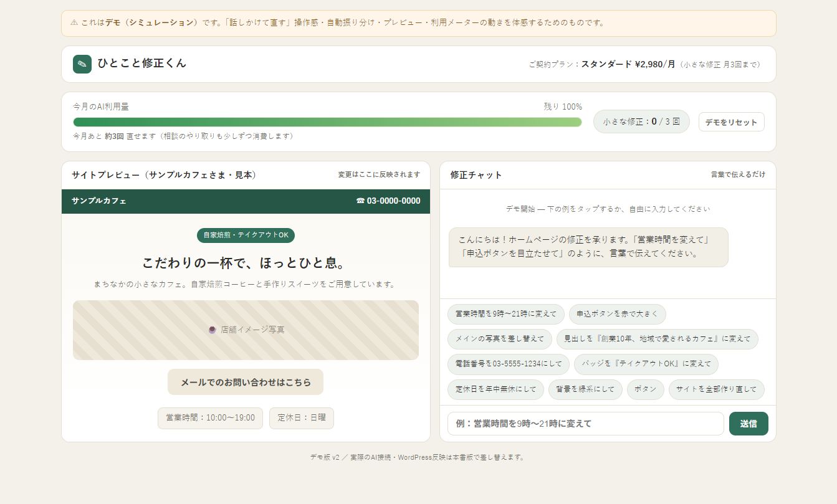837x504 pixels.
Task: Click the 言葉で伝えるだけ label in chat header
Action: click(x=738, y=175)
